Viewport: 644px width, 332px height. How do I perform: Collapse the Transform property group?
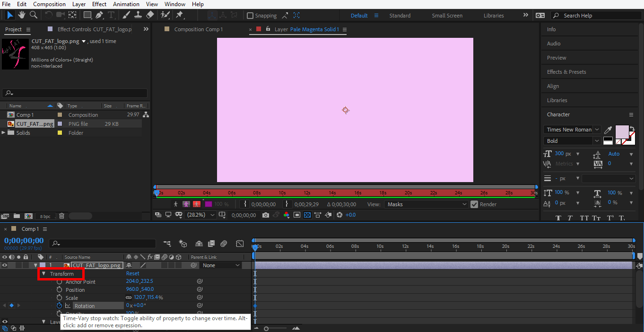coord(44,274)
